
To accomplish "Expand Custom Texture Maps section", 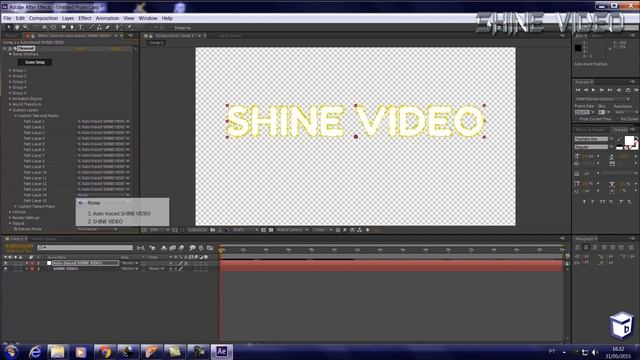I will coord(16,207).
